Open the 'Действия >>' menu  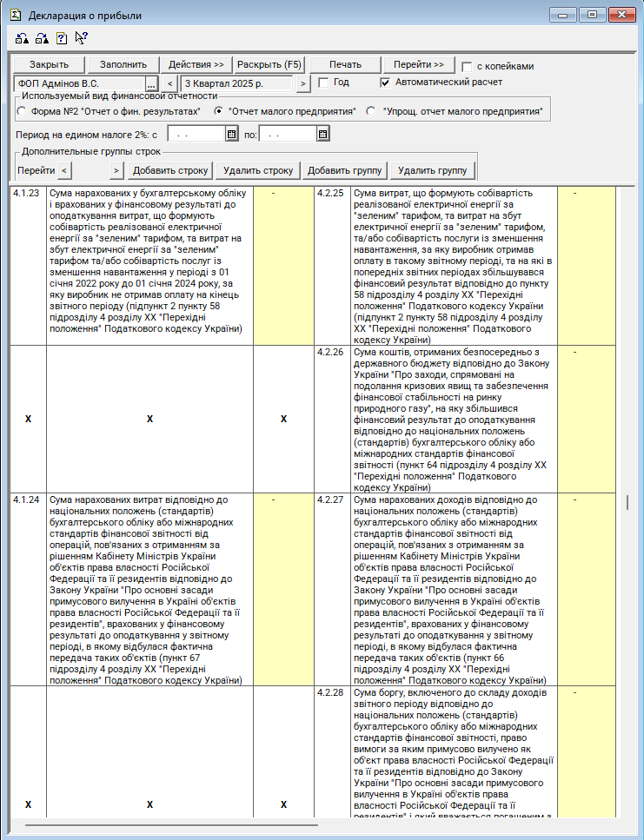click(x=196, y=65)
